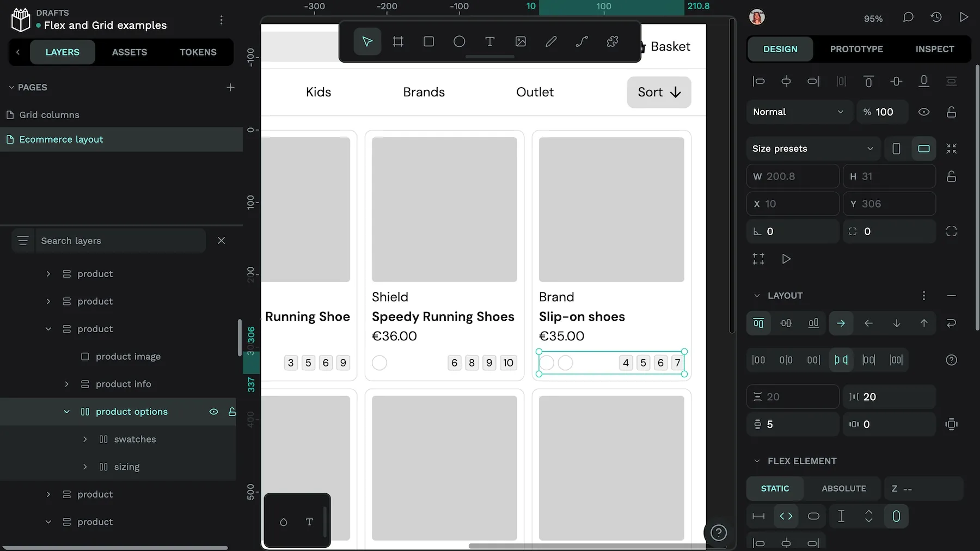Toggle lock on product options layer
Image resolution: width=980 pixels, height=551 pixels.
pos(232,412)
